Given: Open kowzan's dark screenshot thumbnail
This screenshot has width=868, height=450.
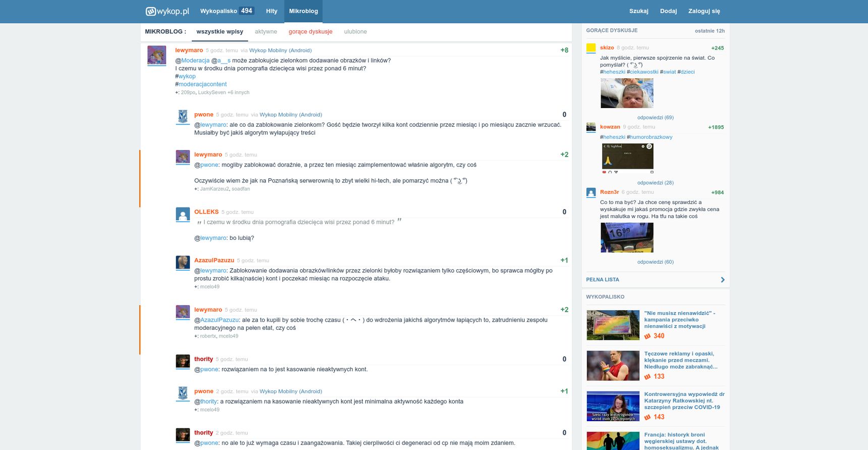Looking at the screenshot, I should pyautogui.click(x=627, y=158).
